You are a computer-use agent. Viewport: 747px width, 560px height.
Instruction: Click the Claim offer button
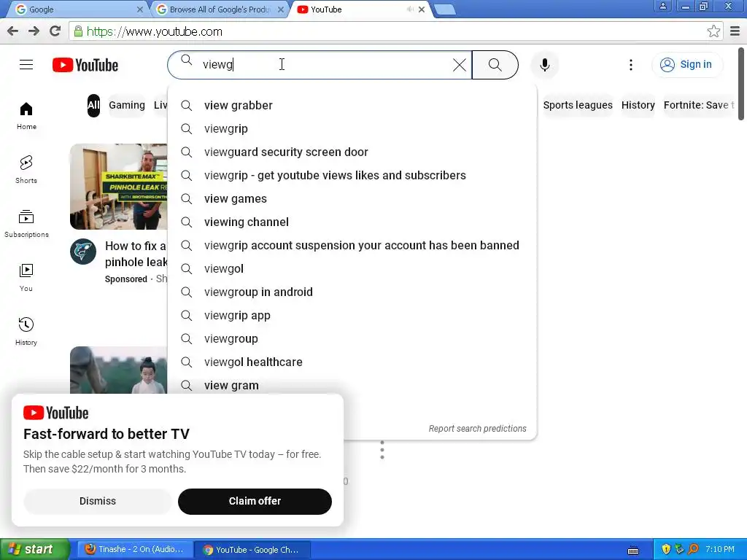click(x=255, y=501)
